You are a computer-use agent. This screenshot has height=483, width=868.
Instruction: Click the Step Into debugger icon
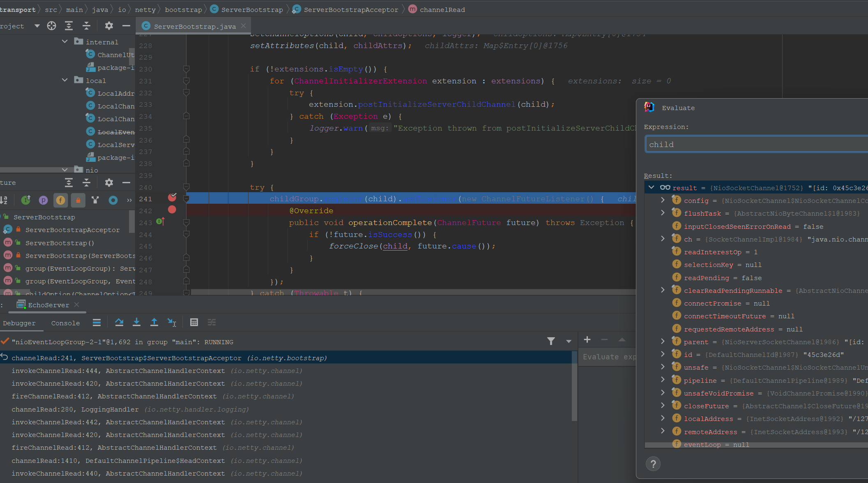136,322
